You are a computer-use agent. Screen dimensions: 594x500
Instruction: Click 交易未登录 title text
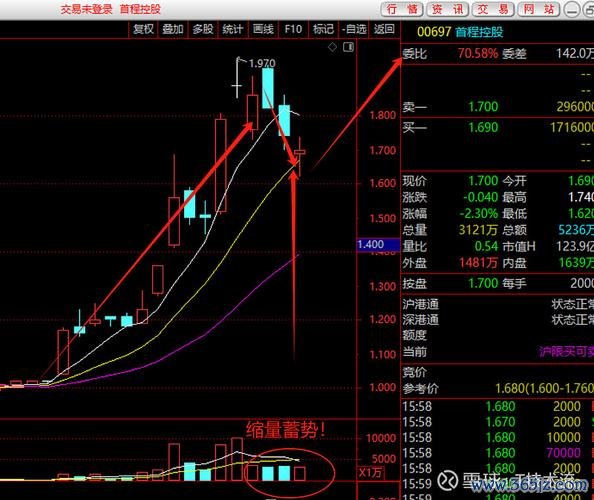pos(86,9)
